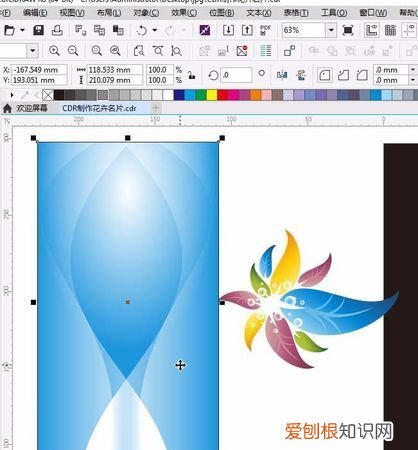Click Mirror horizontally icon
Screen dimensions: 418x450
click(x=282, y=75)
